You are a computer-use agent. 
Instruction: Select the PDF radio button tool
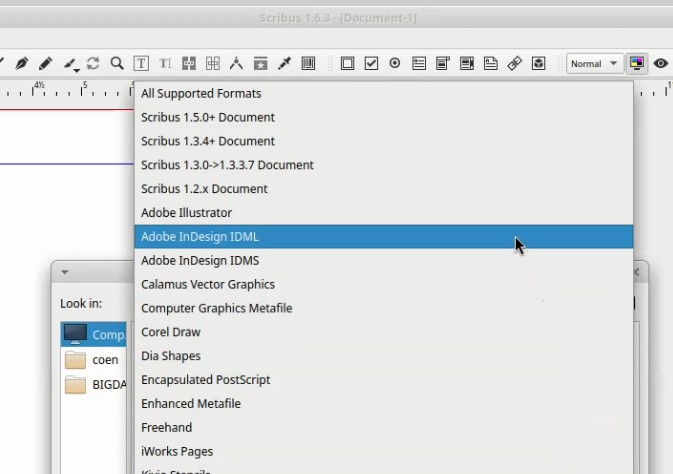pos(395,63)
